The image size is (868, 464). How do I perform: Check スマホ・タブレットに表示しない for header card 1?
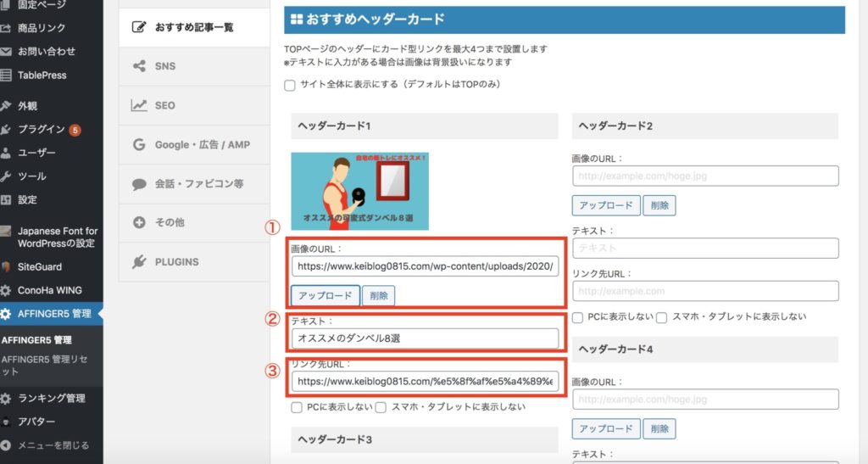point(381,407)
